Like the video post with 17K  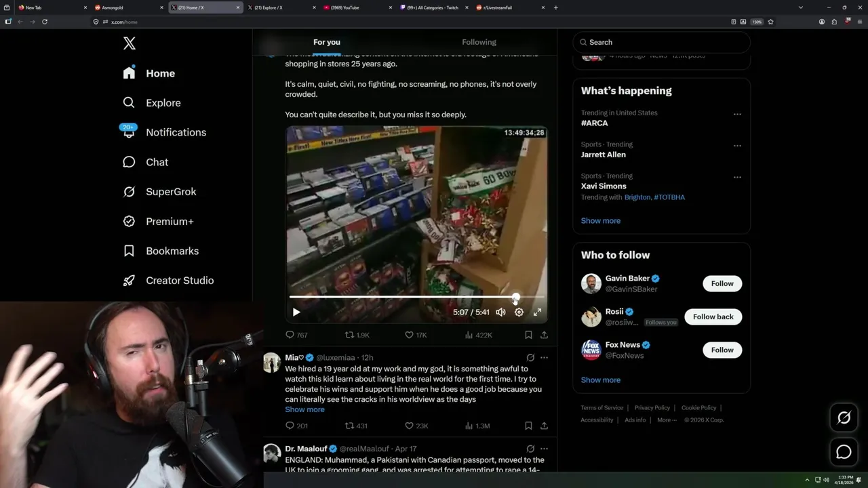click(x=416, y=335)
